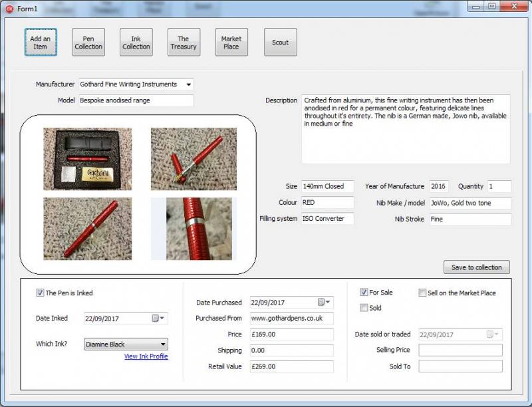Open the View Ink Profile link

[x=146, y=356]
